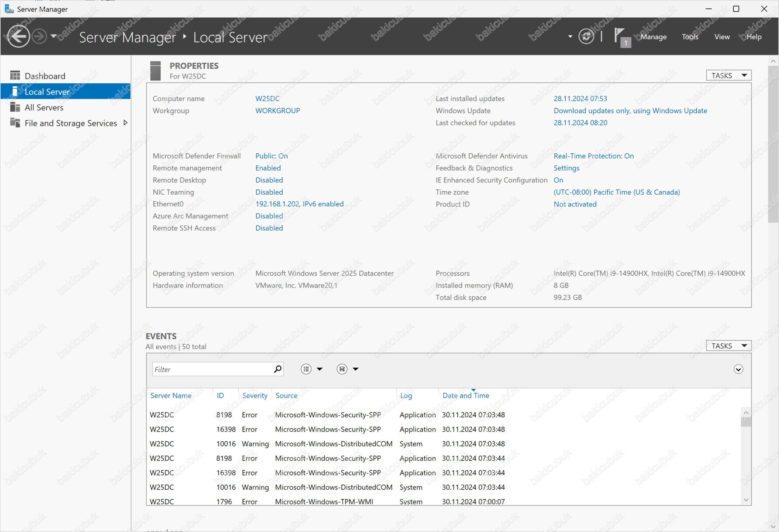Click the File and Storage Services icon
This screenshot has height=532, width=779.
click(15, 123)
